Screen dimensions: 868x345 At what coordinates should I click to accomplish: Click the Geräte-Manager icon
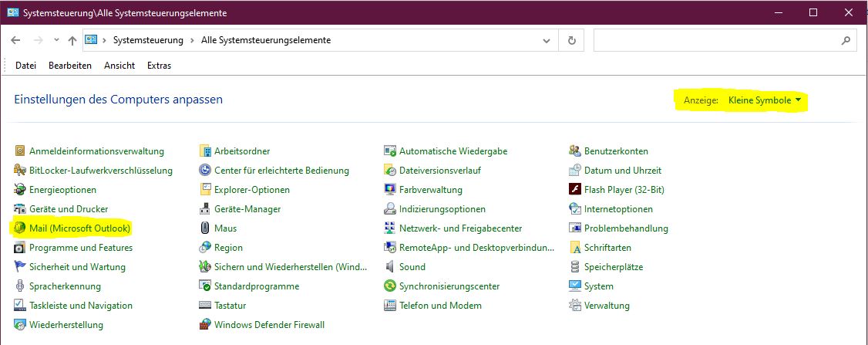pyautogui.click(x=205, y=209)
